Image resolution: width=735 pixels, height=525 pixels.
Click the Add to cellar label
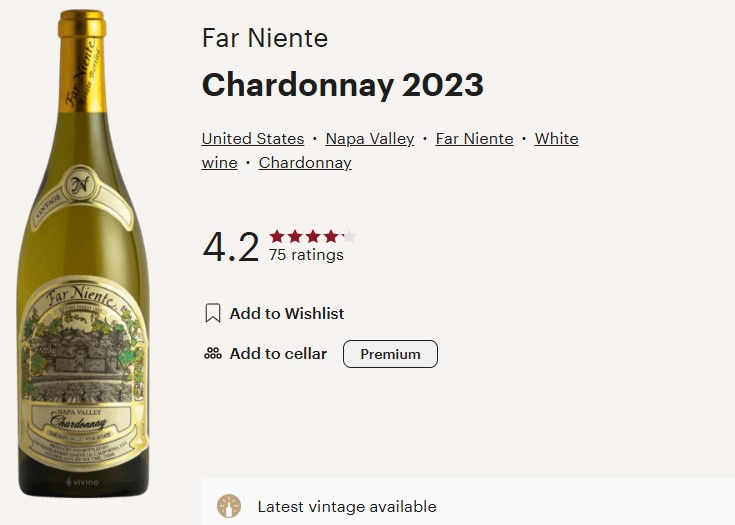click(278, 354)
